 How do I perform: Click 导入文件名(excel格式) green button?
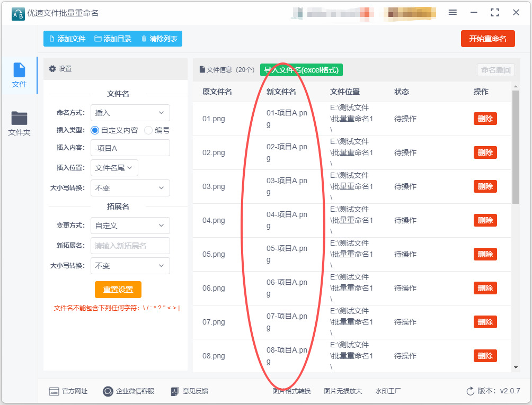[x=302, y=70]
